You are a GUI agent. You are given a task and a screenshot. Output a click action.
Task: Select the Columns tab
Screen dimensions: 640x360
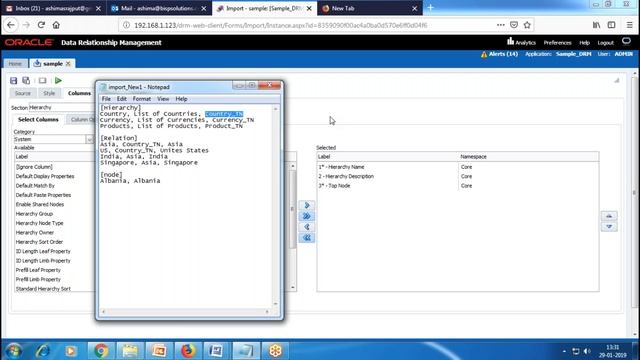coord(79,93)
